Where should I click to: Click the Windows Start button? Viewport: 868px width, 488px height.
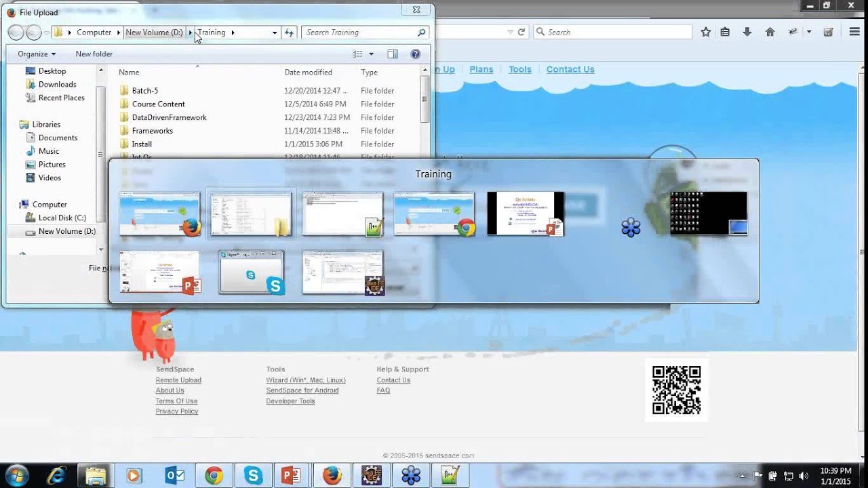click(16, 475)
